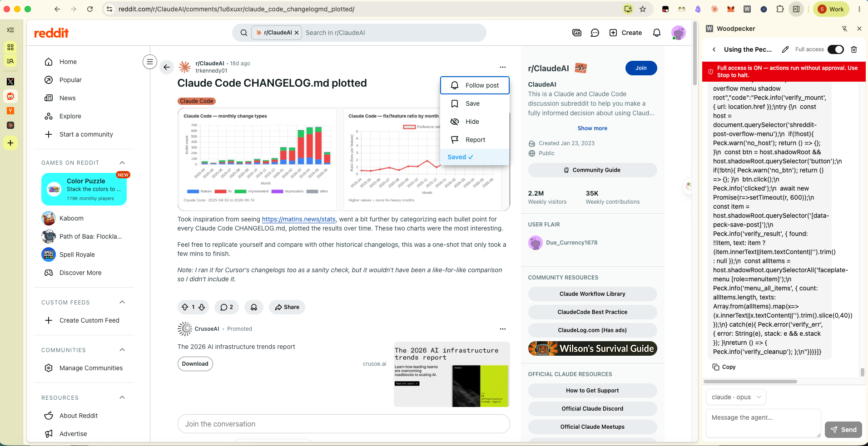This screenshot has width=868, height=446.
Task: Collapse the Custom Feeds section
Action: coord(122,303)
